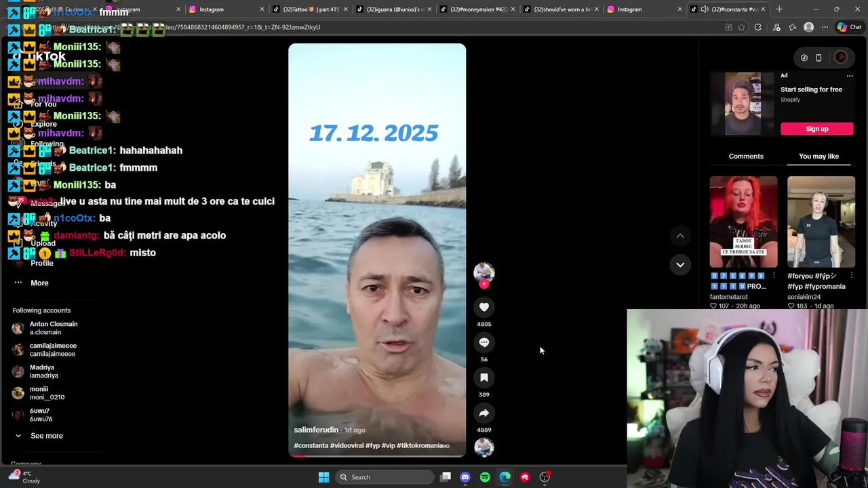
Task: Click the #videoviral hashtag
Action: (347, 445)
